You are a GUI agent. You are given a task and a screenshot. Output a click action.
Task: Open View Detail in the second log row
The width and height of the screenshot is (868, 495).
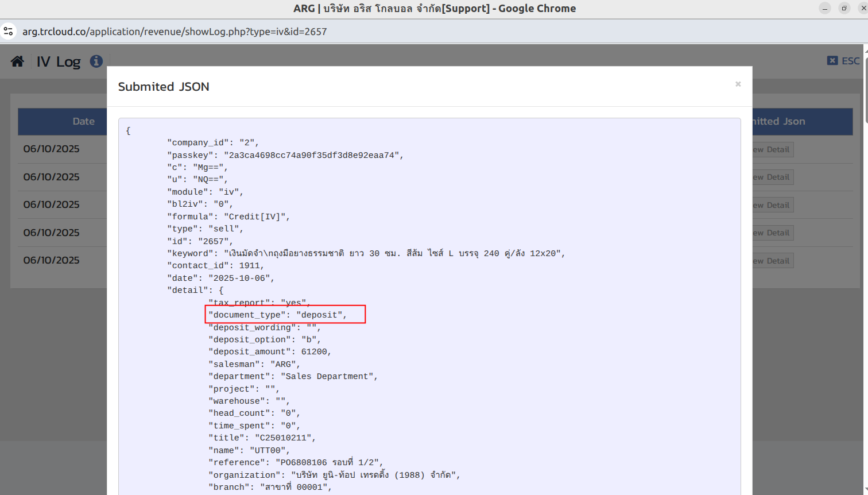click(773, 177)
